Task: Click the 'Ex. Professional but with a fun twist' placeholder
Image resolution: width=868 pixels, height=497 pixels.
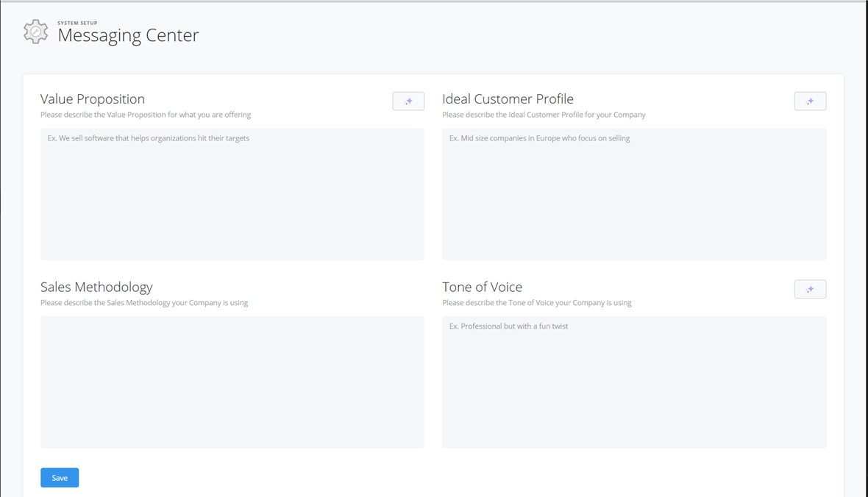Action: coord(509,326)
